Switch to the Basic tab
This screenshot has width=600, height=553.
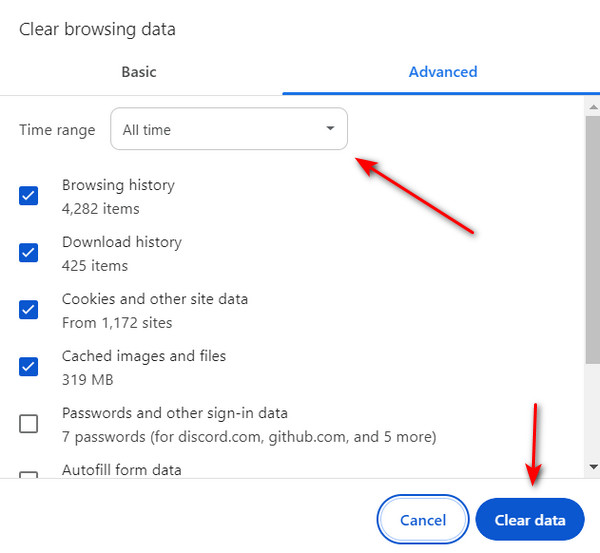[x=139, y=72]
